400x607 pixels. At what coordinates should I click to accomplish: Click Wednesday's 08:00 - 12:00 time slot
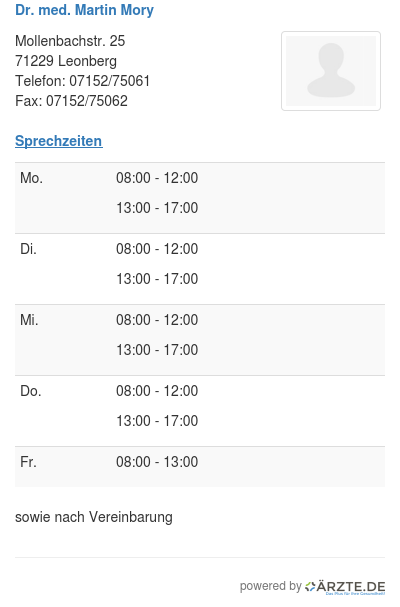(157, 320)
